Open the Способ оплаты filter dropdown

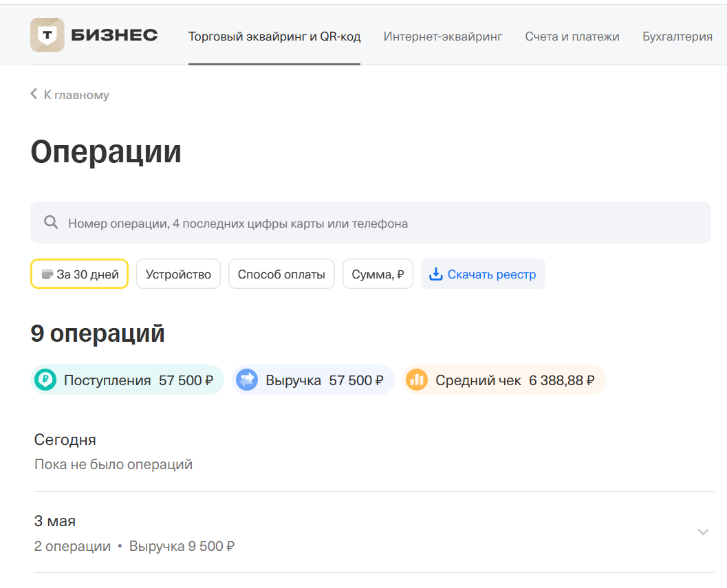281,274
